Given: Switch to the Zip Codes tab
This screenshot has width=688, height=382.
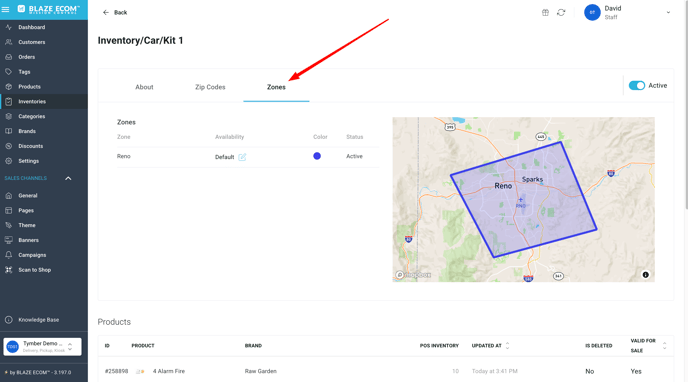Looking at the screenshot, I should [210, 87].
